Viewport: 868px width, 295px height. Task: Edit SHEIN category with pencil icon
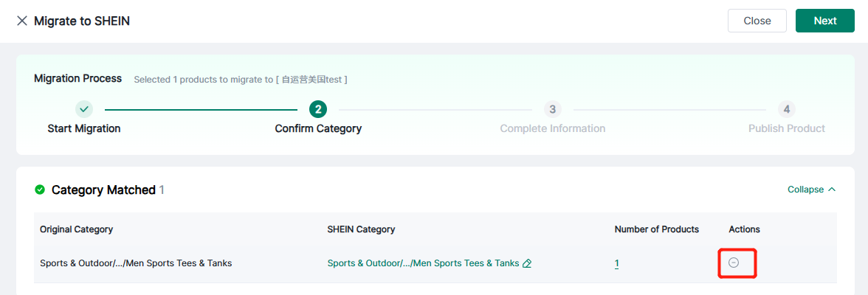coord(527,263)
